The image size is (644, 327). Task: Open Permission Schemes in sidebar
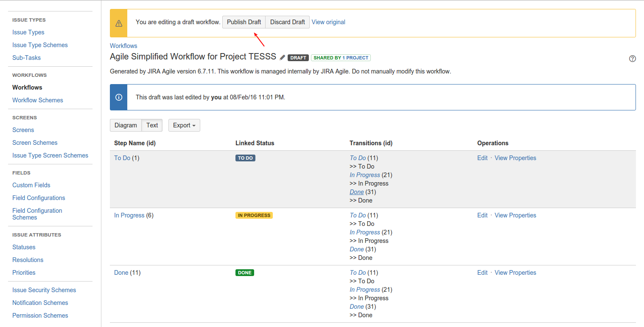point(40,316)
